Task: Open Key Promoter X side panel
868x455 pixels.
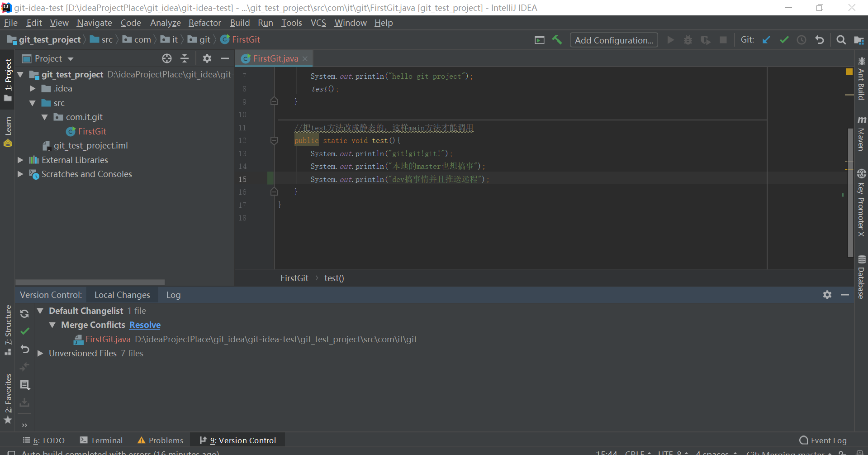Action: coord(861,202)
